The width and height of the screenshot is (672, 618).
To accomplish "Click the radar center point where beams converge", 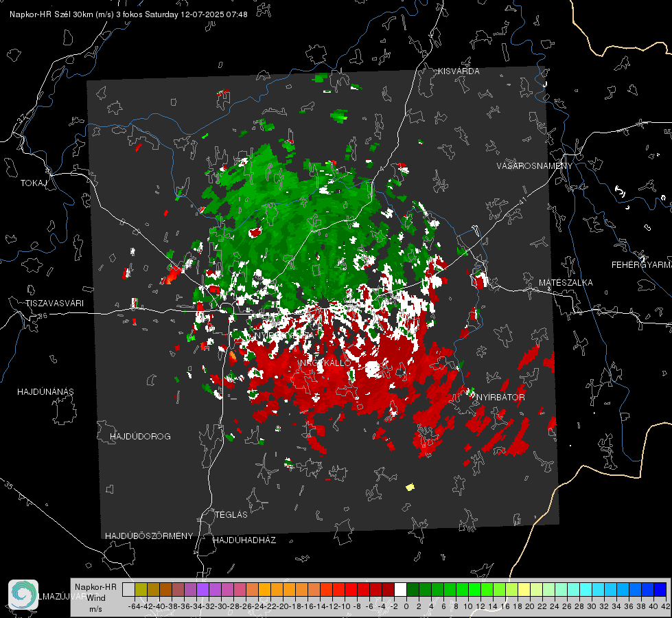I will tap(323, 304).
